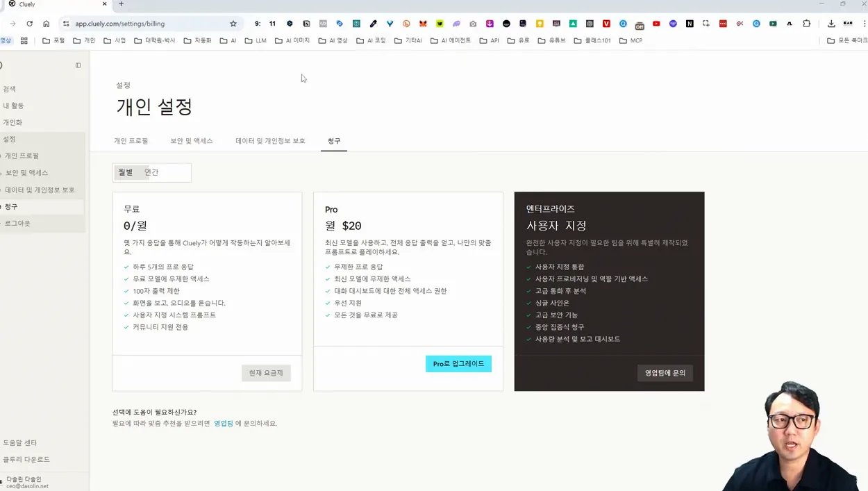
Task: Expand the 사업 bookmark folder
Action: (x=115, y=41)
